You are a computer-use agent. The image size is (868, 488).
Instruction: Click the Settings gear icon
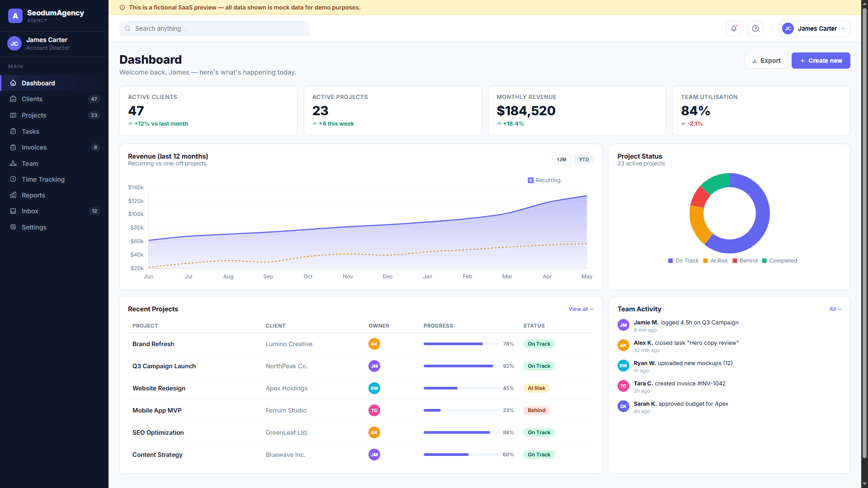point(13,227)
